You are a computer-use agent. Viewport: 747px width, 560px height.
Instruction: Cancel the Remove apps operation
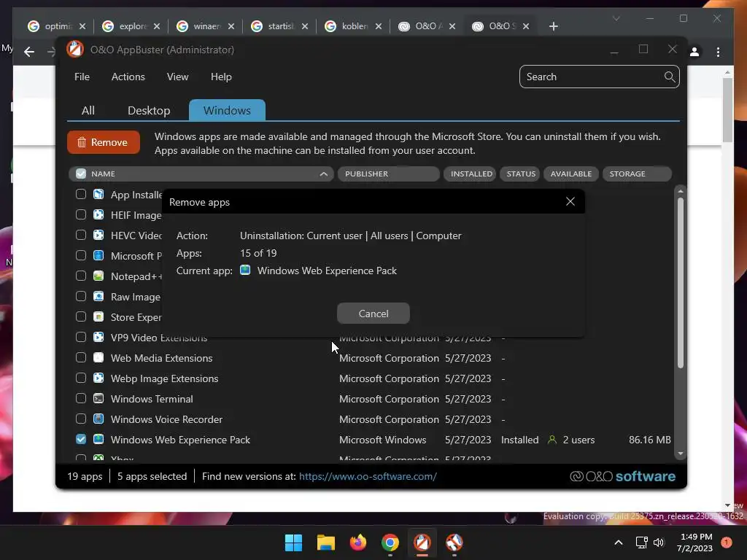click(x=373, y=314)
